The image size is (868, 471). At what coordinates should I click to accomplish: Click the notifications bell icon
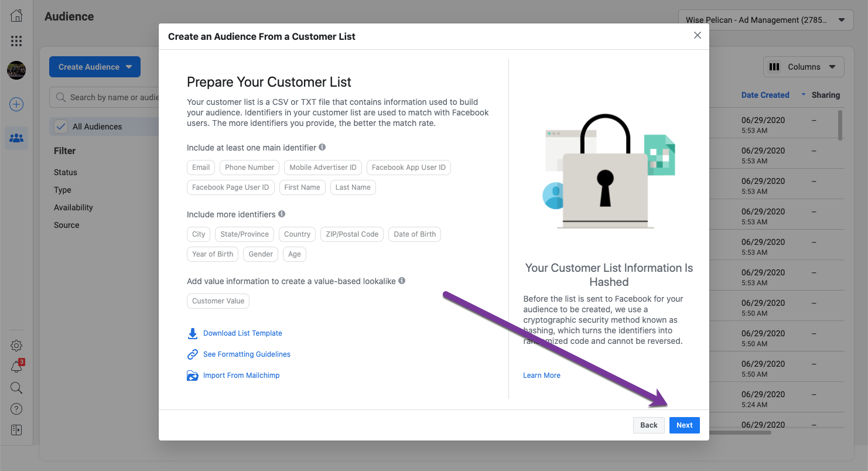click(x=16, y=367)
